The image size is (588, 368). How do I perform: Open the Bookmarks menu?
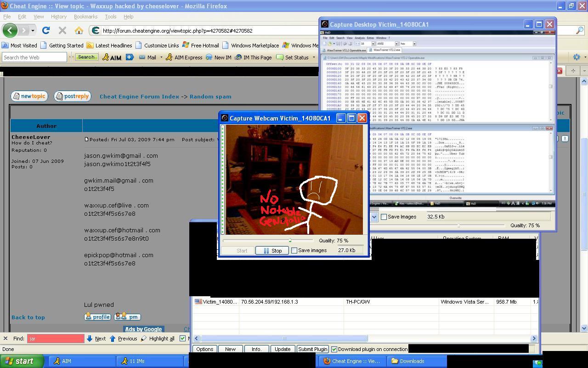[85, 17]
